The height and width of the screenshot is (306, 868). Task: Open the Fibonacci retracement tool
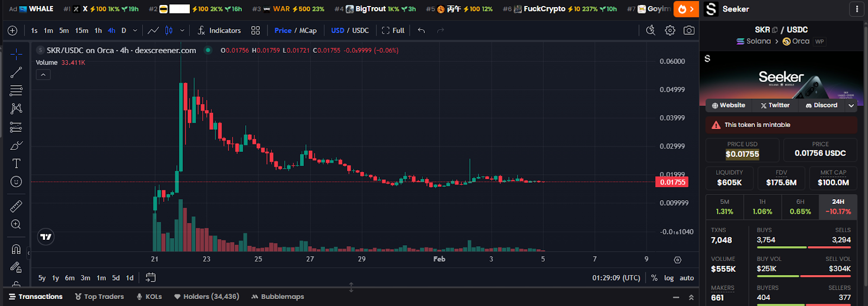[x=16, y=91]
